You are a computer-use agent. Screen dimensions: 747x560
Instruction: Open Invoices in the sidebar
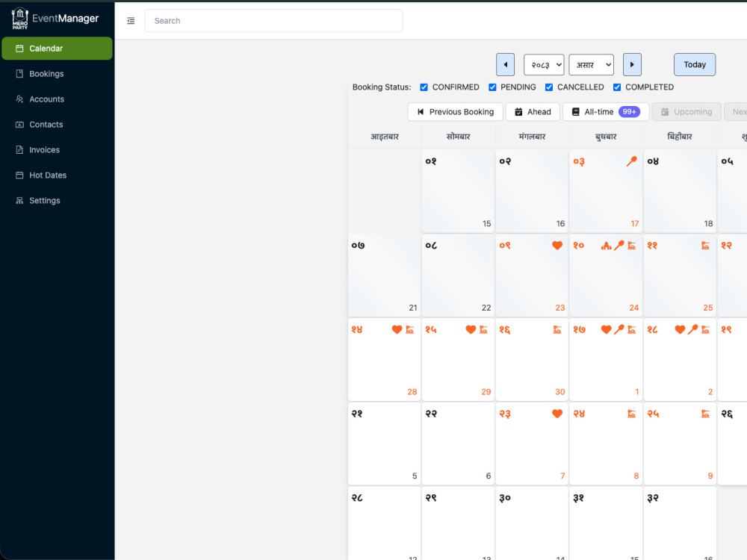click(x=58, y=149)
